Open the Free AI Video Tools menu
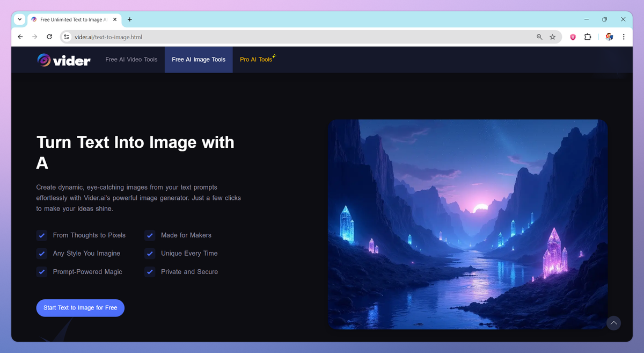Viewport: 644px width, 353px height. [131, 60]
